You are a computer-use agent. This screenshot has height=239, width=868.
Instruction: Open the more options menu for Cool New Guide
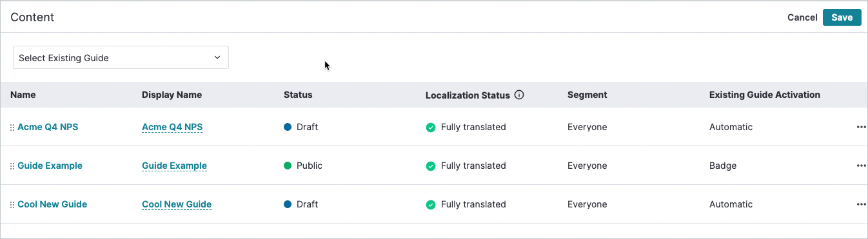(861, 204)
